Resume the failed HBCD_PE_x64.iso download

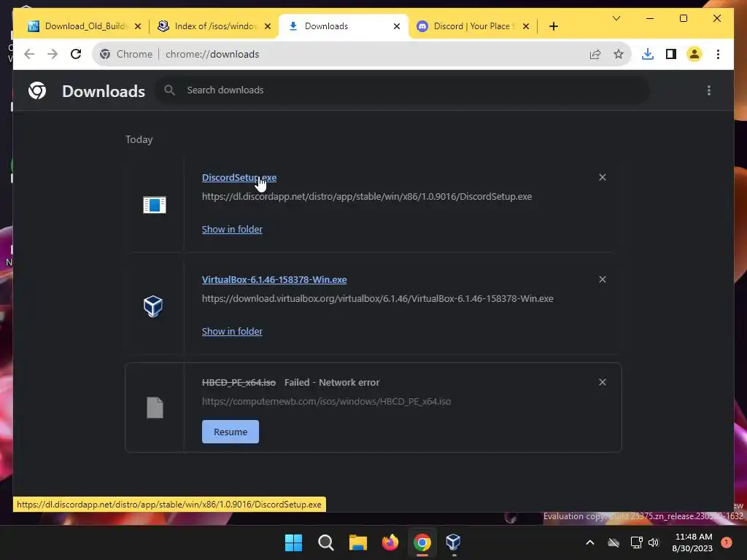[231, 432]
